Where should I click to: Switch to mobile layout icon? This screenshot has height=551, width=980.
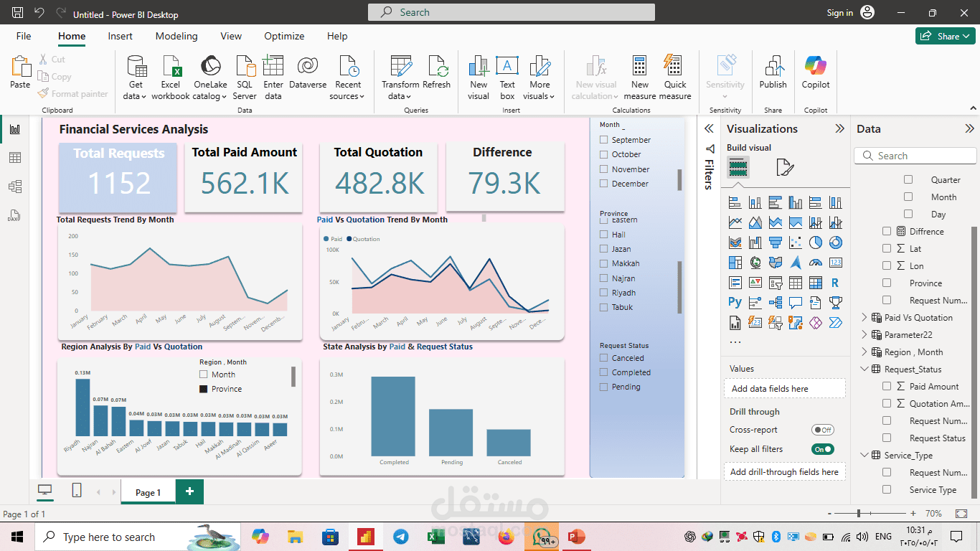click(77, 491)
